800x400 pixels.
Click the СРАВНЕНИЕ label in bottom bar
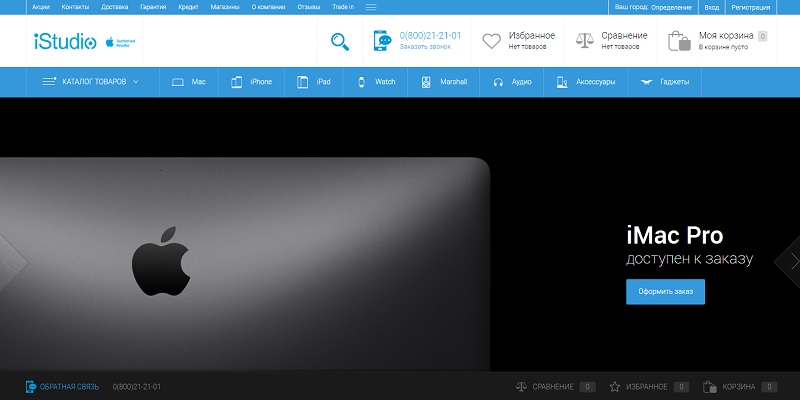coord(553,387)
